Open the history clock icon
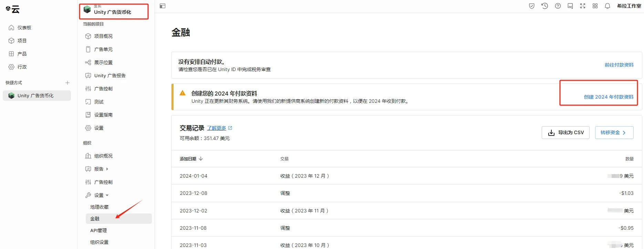The width and height of the screenshot is (644, 249). click(x=544, y=6)
